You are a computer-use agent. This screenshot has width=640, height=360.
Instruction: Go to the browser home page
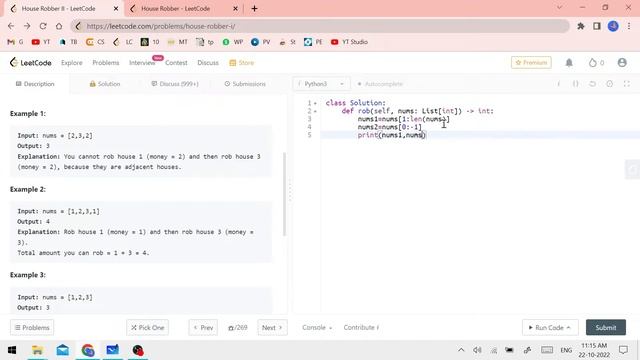point(59,26)
